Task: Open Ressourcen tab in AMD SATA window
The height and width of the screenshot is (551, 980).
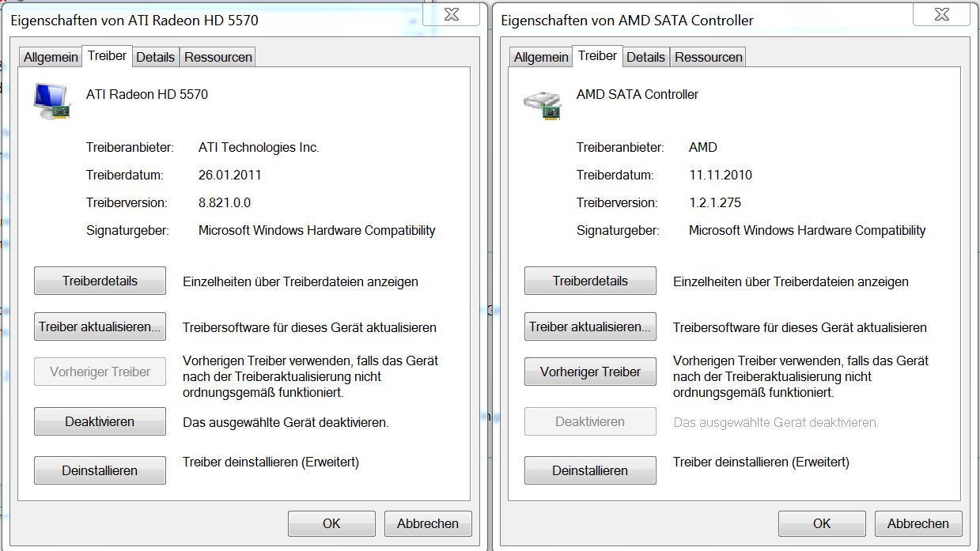Action: 708,57
